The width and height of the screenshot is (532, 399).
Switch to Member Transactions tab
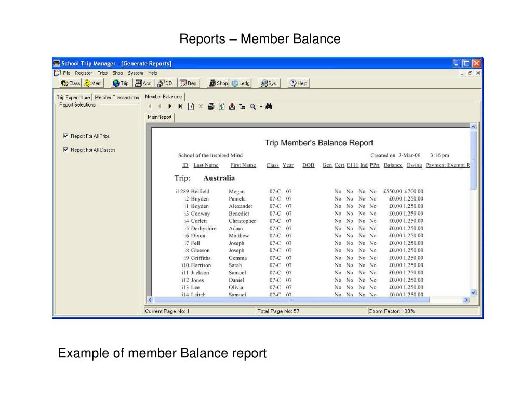(117, 97)
